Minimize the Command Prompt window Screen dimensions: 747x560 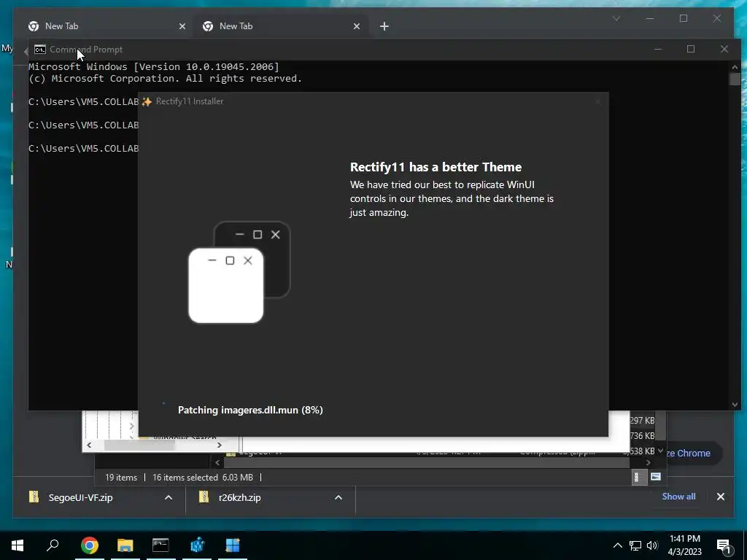[658, 49]
